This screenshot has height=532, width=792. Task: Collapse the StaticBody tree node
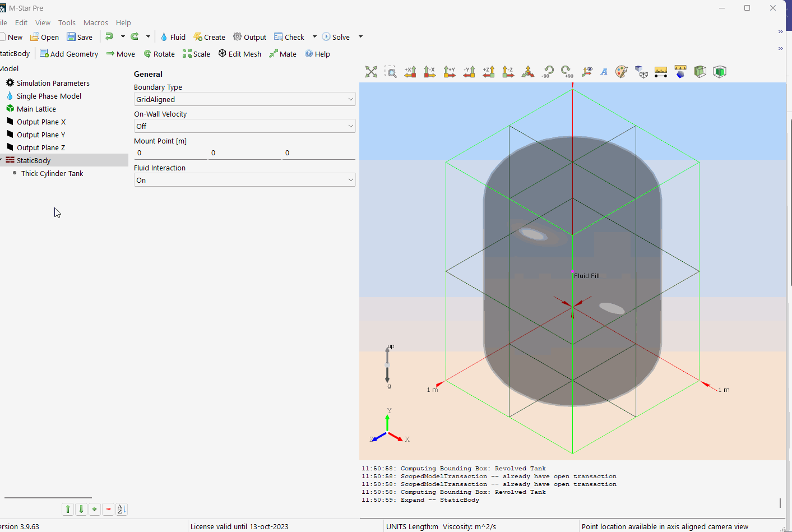[1, 160]
